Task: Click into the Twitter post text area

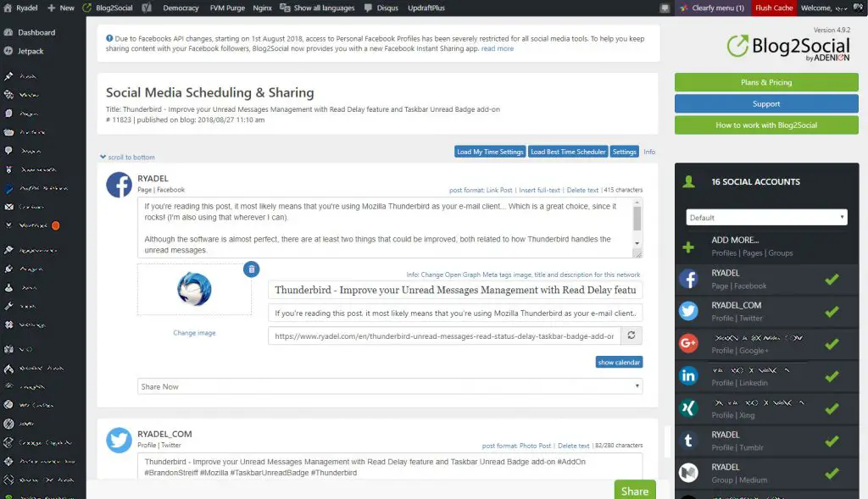Action: 390,466
